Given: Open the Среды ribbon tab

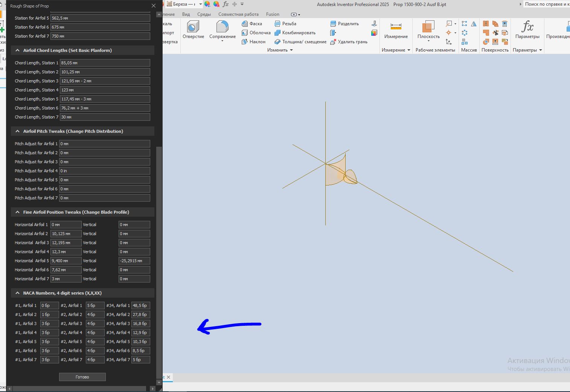Looking at the screenshot, I should click(204, 14).
